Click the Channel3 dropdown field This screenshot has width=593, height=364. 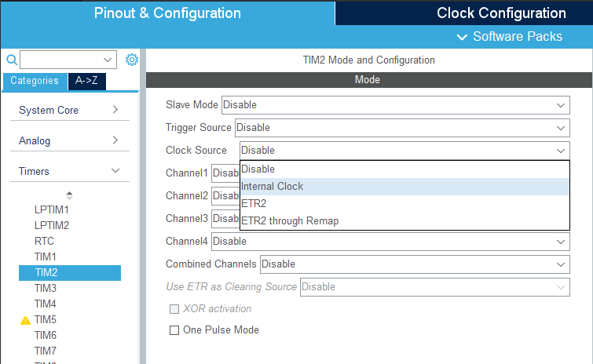[225, 219]
